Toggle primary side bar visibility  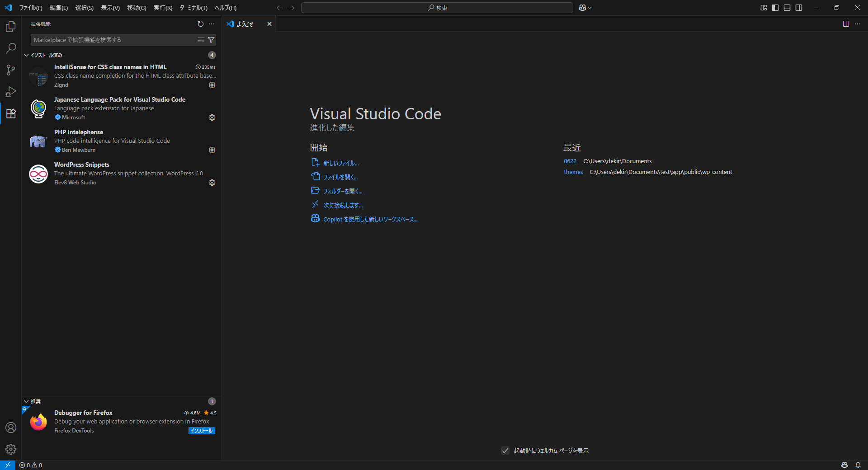(x=775, y=8)
